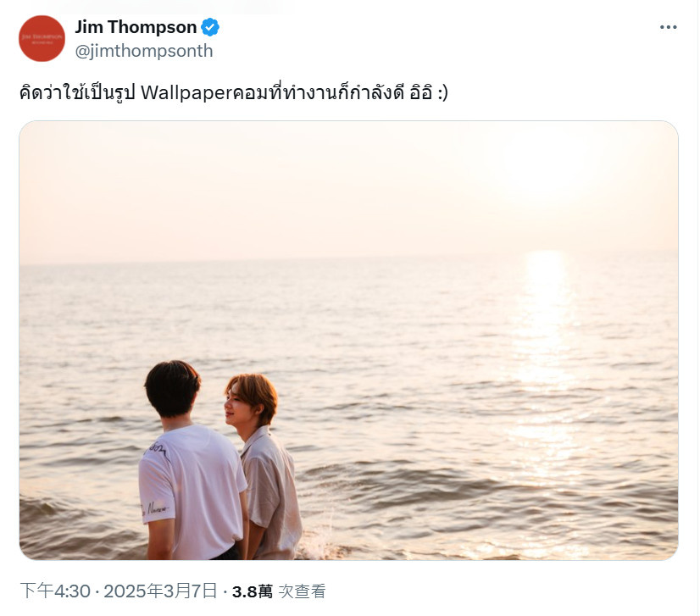The height and width of the screenshot is (616, 700).
Task: Click the อิอิ text in the caption
Action: (420, 93)
